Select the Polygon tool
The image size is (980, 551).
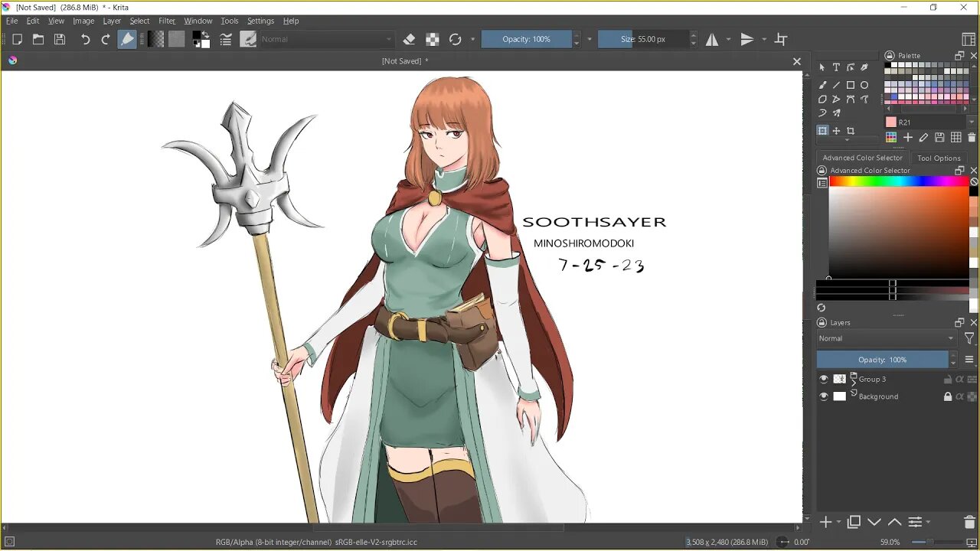point(822,99)
